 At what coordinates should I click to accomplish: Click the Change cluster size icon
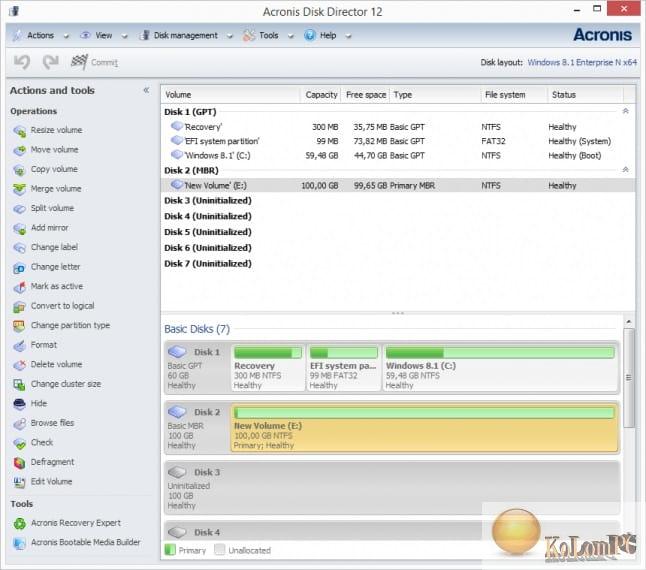pyautogui.click(x=19, y=385)
